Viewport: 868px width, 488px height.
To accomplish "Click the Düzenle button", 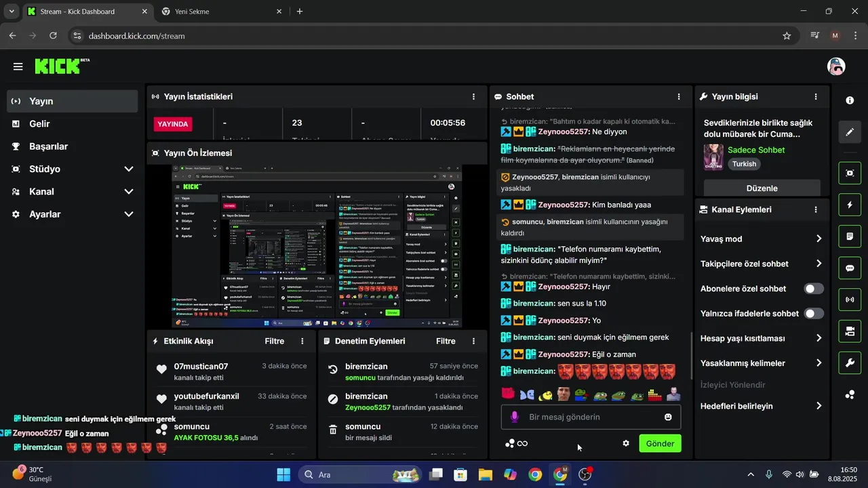I will tap(762, 188).
